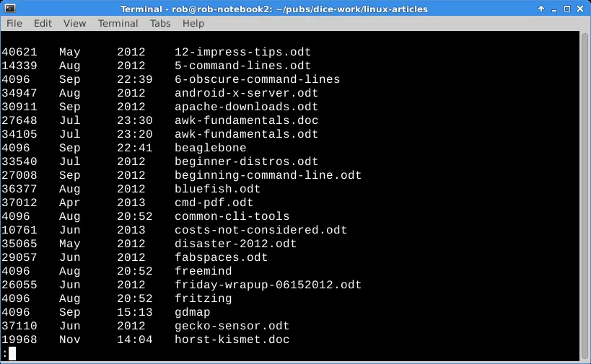This screenshot has width=591, height=364.
Task: Click the cursor block at the pager prompt
Action: pos(12,353)
